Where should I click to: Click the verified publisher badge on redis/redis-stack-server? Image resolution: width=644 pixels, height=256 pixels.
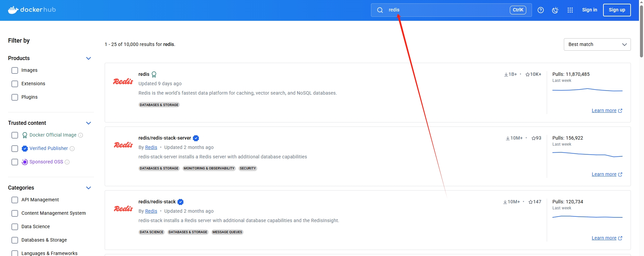pyautogui.click(x=196, y=138)
